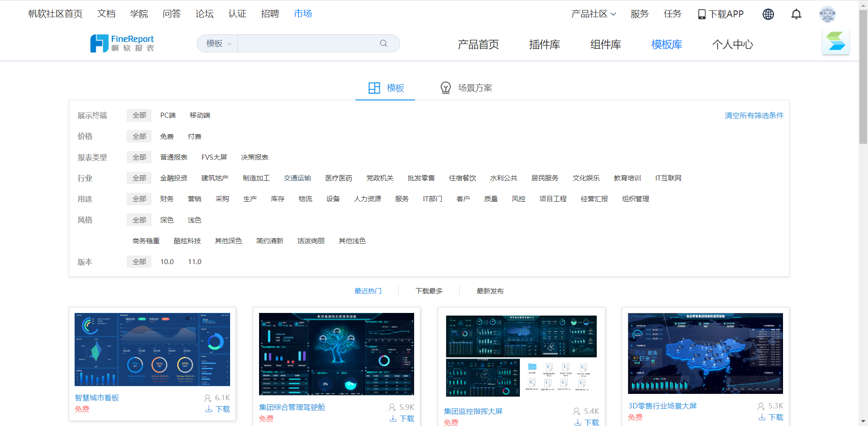Filter usage by 财务
The height and width of the screenshot is (426, 868).
(x=167, y=199)
